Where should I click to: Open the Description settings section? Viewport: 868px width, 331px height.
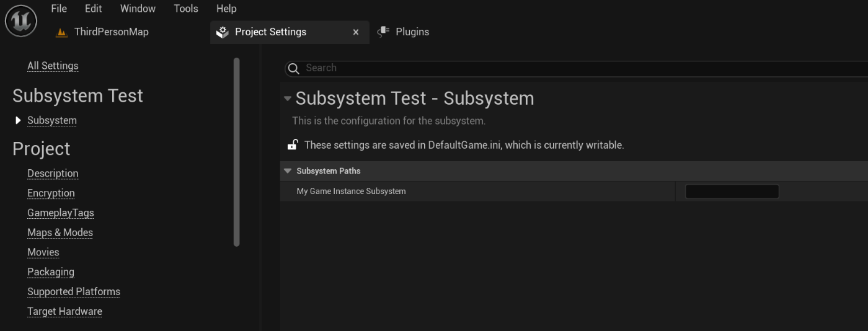(53, 174)
